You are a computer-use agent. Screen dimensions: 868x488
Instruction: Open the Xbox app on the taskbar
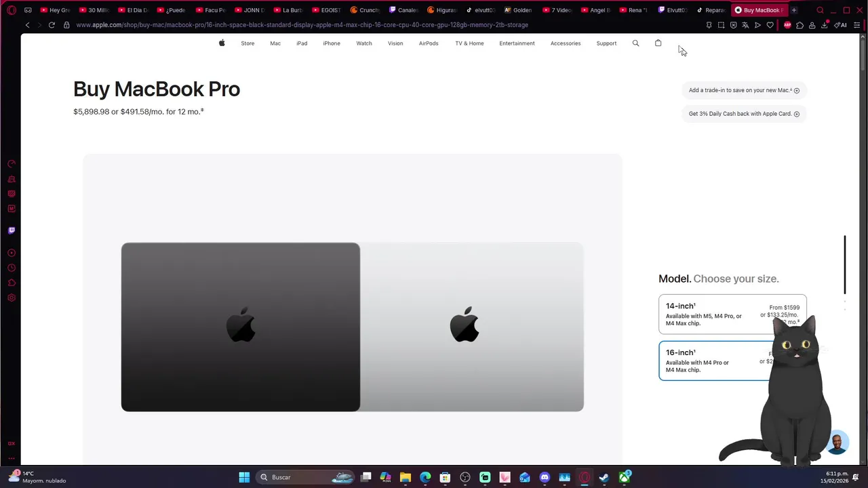pos(624,477)
